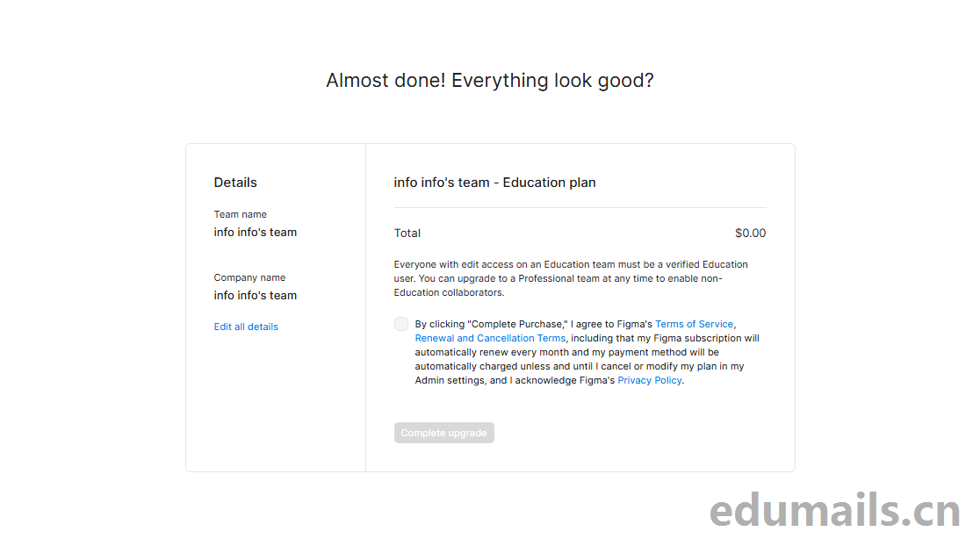
Task: Click the Edit all details link
Action: click(x=246, y=327)
